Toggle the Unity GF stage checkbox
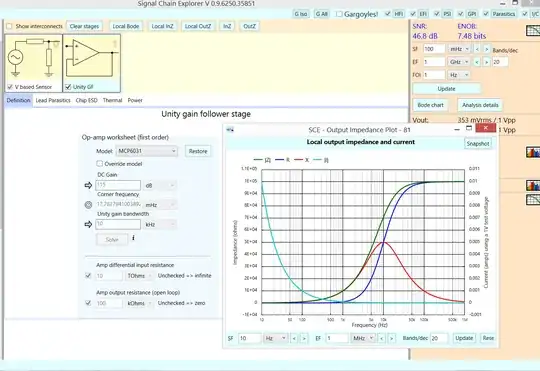The width and height of the screenshot is (540, 371). pos(68,87)
